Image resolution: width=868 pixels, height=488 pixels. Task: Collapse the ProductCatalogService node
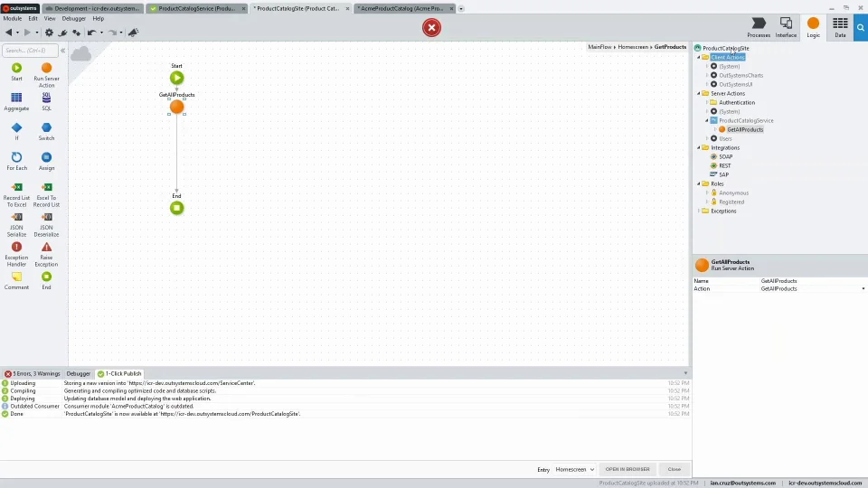(707, 120)
